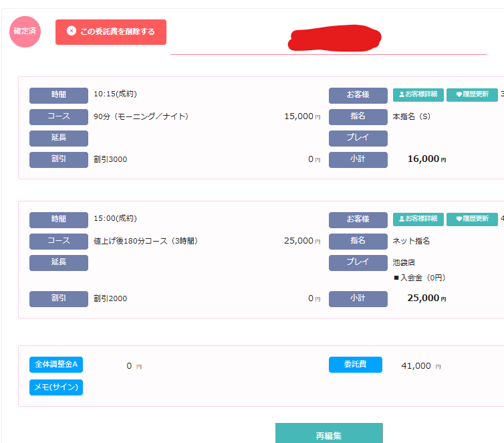Select the 小計 label showing 16,000円
Screen dimensions: 504x443
click(x=358, y=159)
